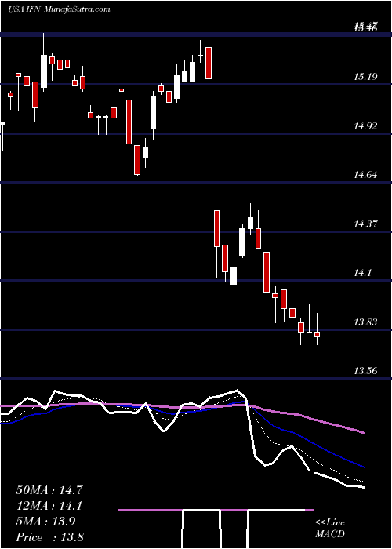This screenshot has width=392, height=549.
Task: Click the 14.92 price label
Action: 365,126
